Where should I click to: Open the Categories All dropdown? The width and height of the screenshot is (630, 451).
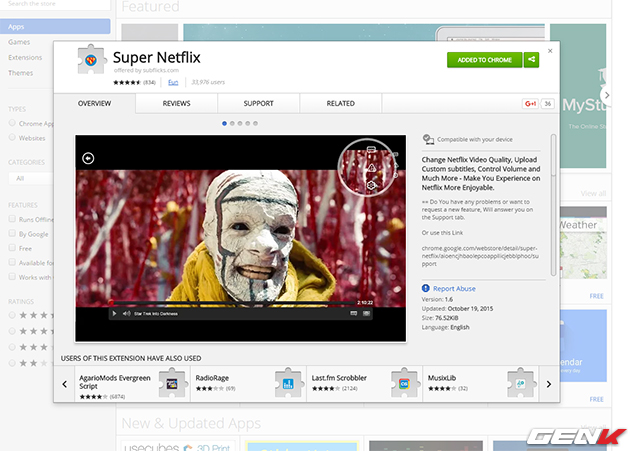(x=31, y=178)
